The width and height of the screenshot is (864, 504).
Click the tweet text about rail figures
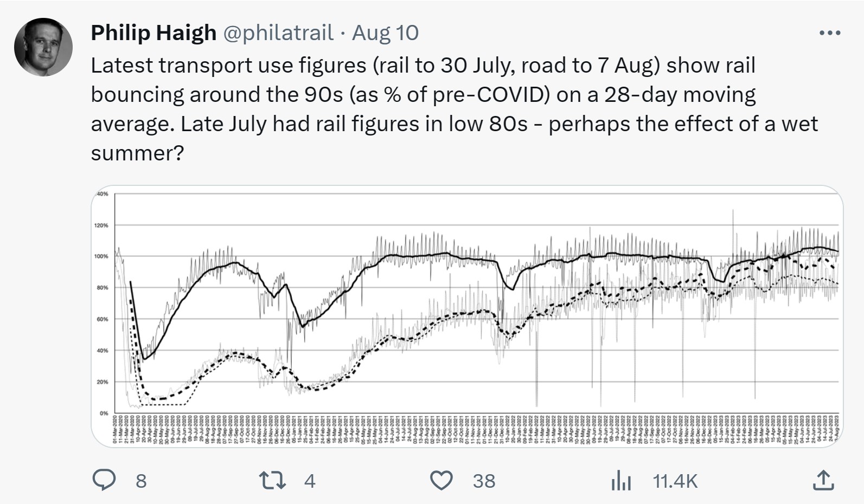423,109
